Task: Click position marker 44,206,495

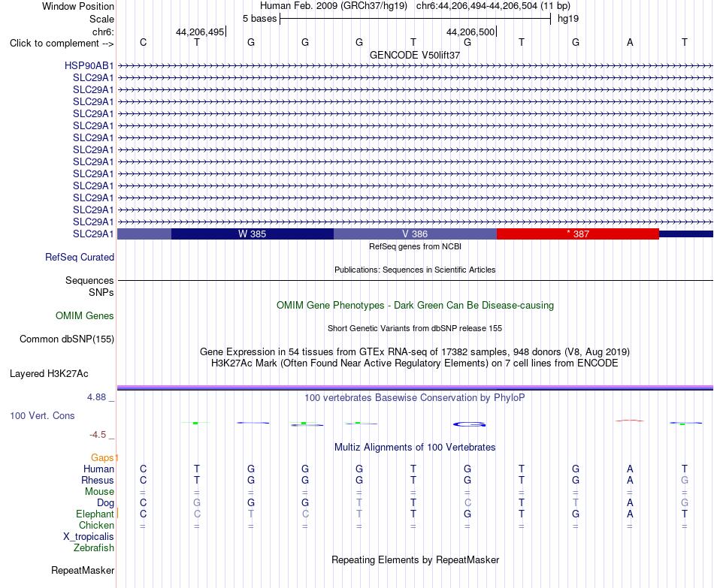Action: (x=200, y=32)
